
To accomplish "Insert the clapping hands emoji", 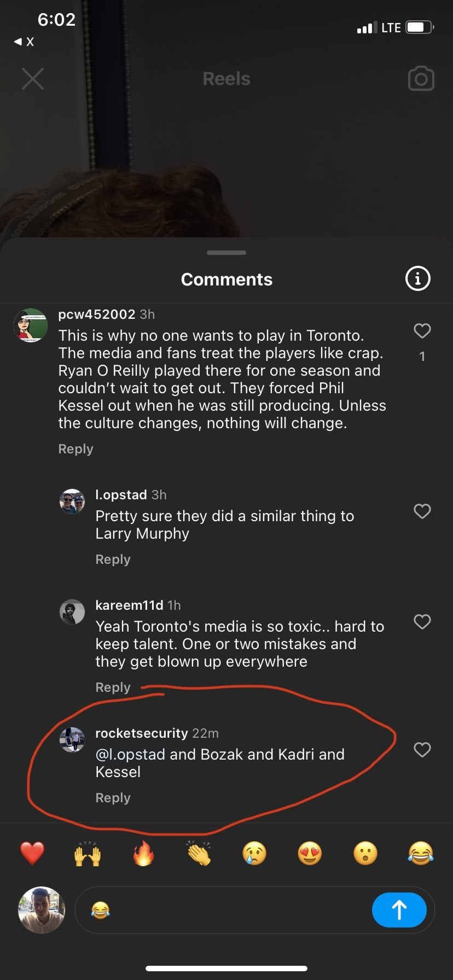I will 199,853.
